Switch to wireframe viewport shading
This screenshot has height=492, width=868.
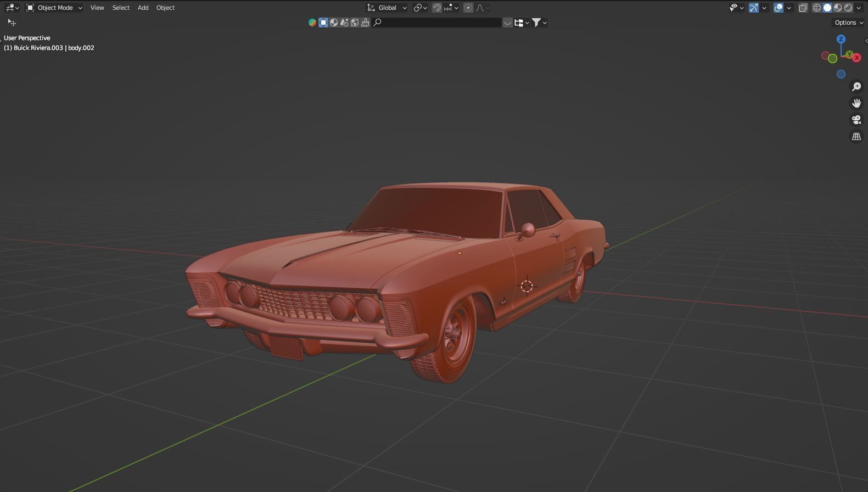817,8
